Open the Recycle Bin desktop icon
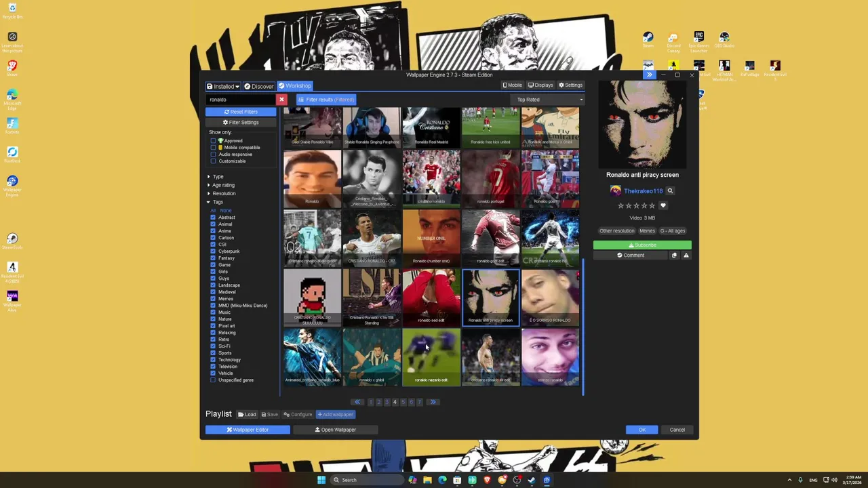The image size is (868, 488). 12,12
